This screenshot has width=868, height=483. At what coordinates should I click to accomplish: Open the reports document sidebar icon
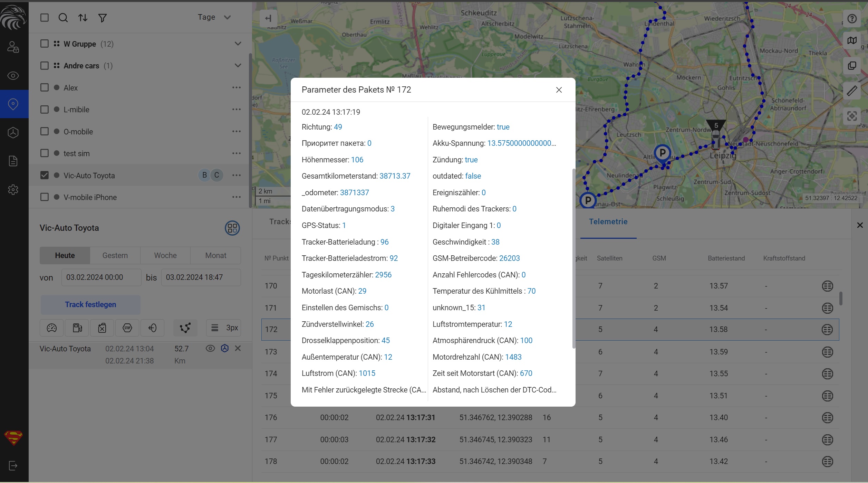coord(13,161)
